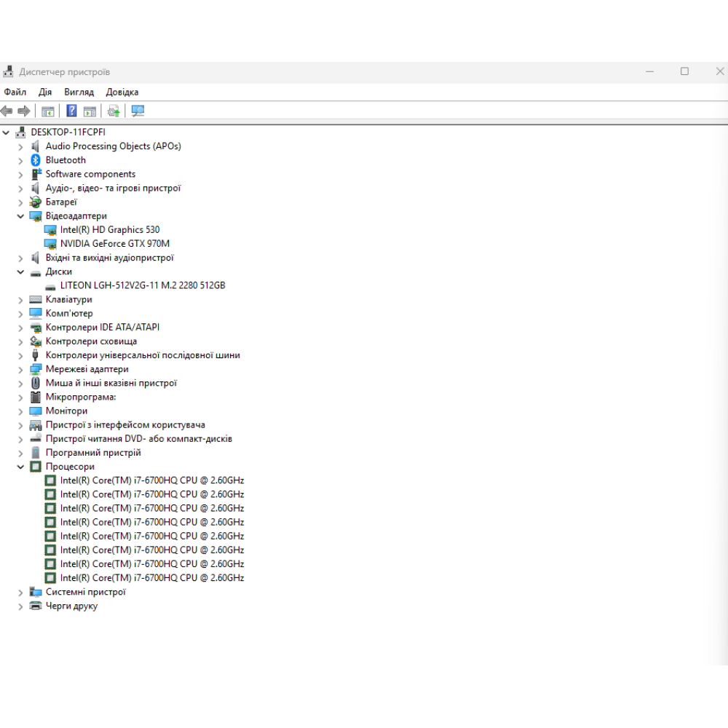Viewport: 728px width, 728px height.
Task: Click the blue Help question mark toolbar icon
Action: pos(71,111)
